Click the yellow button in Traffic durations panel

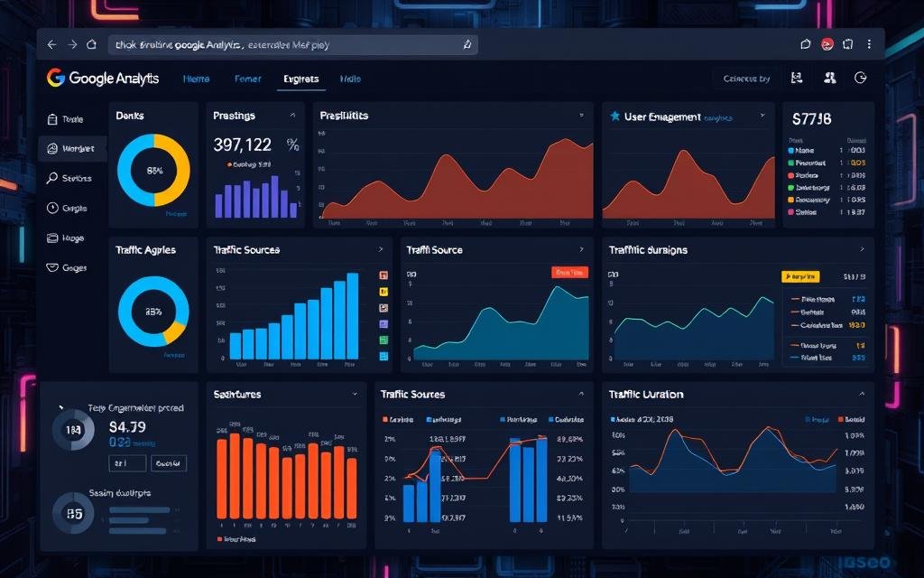point(799,276)
